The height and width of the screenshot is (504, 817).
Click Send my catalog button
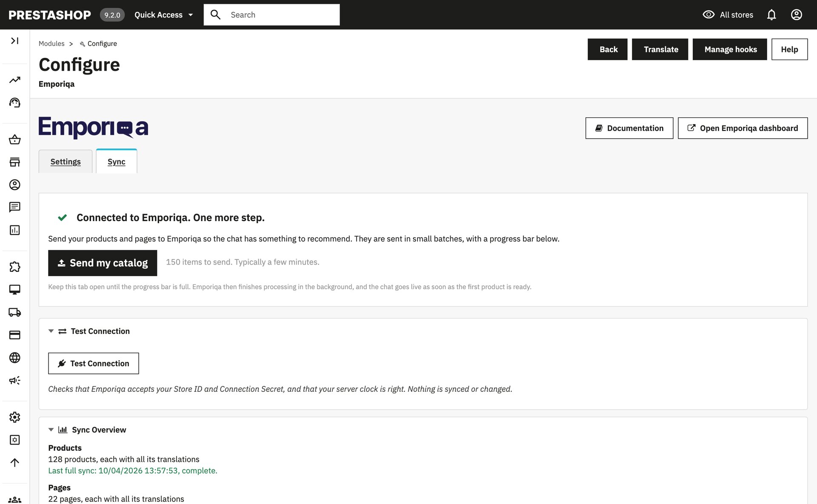pos(103,263)
